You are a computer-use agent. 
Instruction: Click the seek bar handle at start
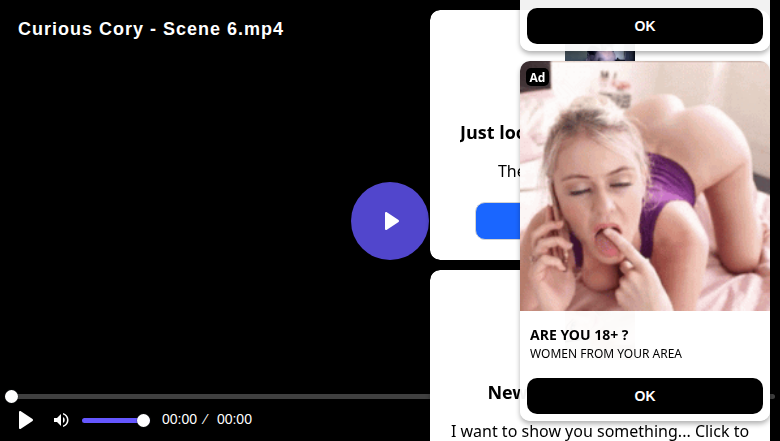click(11, 397)
